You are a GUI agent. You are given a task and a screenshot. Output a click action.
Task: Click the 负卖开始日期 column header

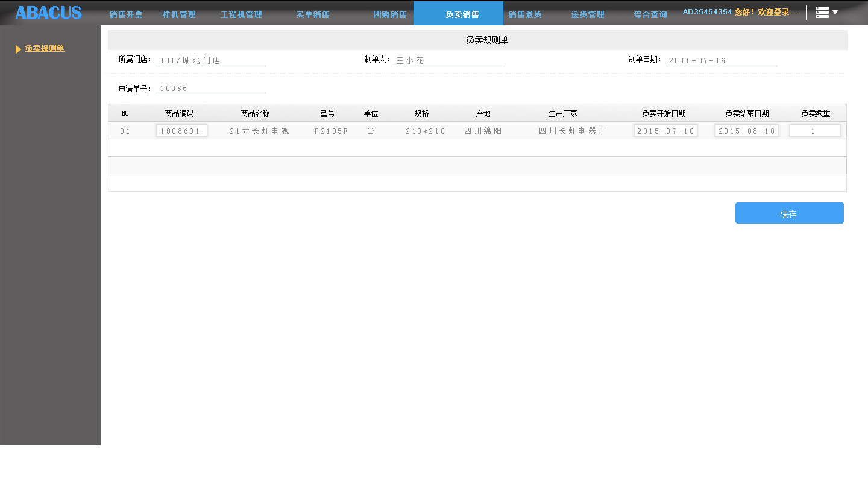(664, 113)
